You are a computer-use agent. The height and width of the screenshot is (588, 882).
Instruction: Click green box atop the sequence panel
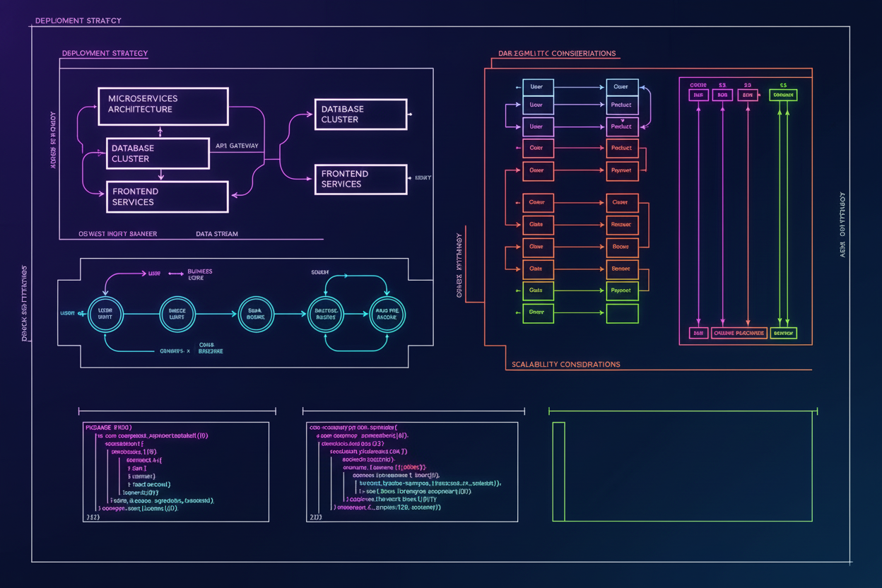point(782,95)
